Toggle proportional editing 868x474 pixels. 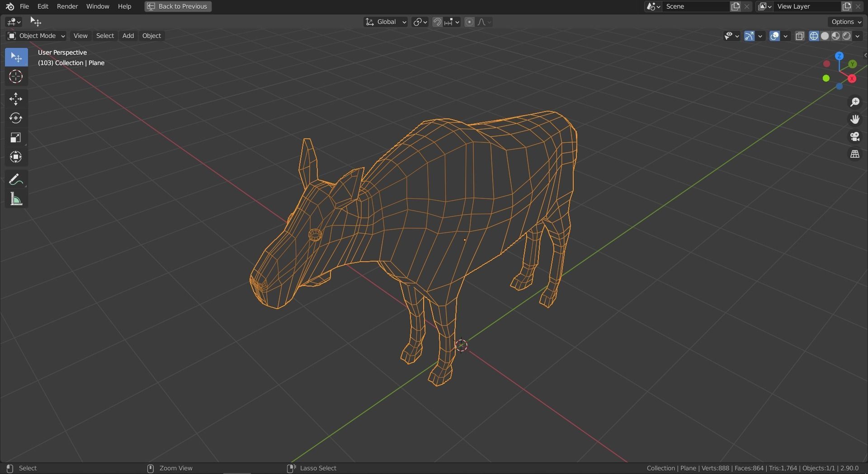click(x=469, y=22)
